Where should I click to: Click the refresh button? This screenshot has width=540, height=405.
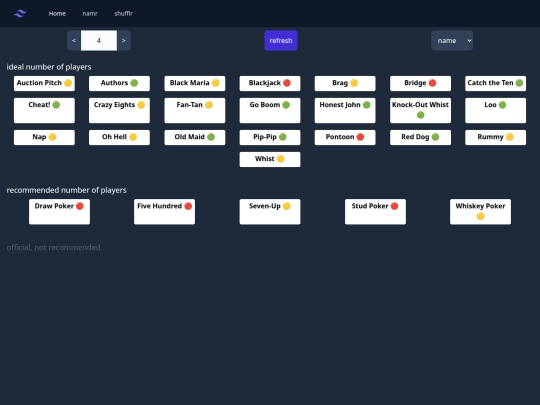tap(281, 41)
